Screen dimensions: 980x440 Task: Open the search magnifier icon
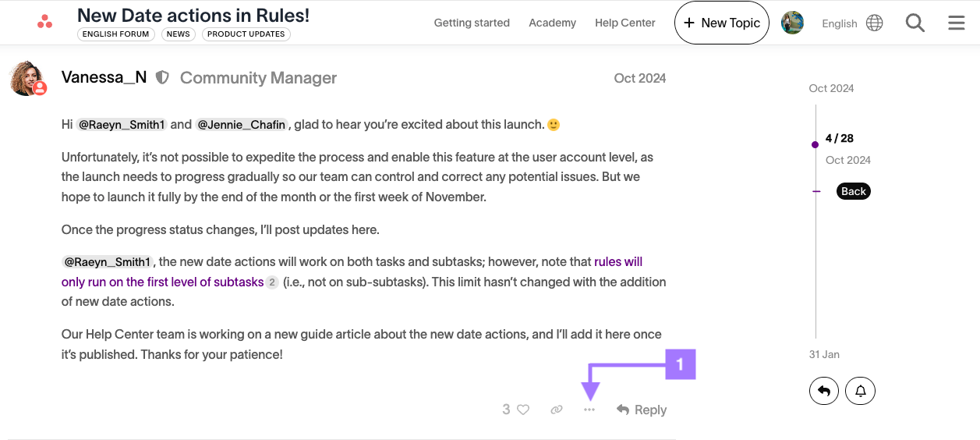pos(915,23)
